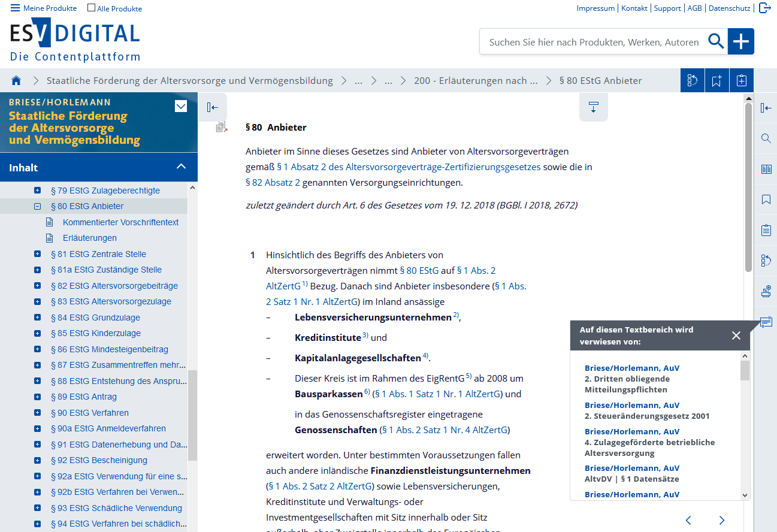777x532 pixels.
Task: Expand § 85 EStG Kinderzulage node
Action: click(37, 333)
